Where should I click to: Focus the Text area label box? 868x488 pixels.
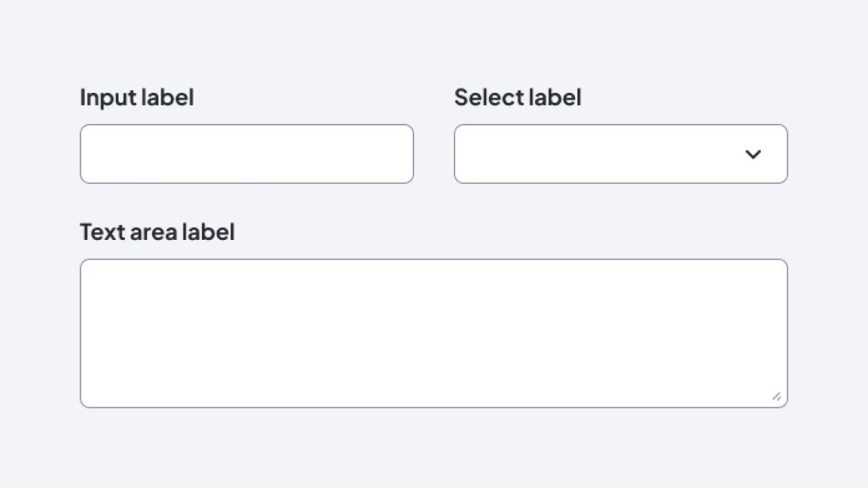pos(434,333)
